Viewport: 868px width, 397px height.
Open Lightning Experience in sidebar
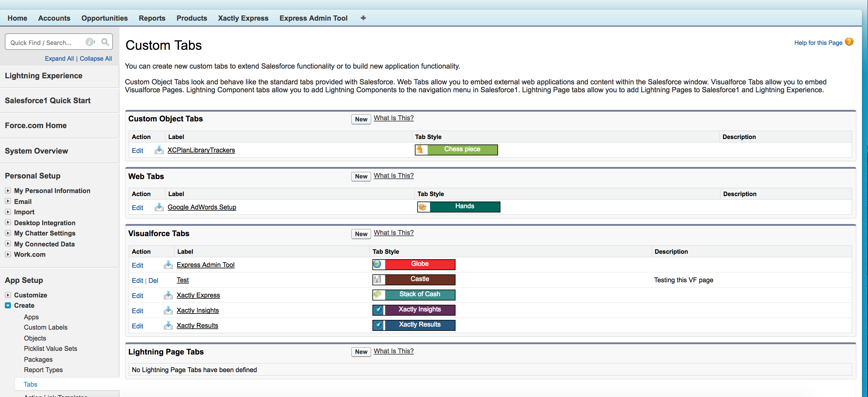(43, 76)
